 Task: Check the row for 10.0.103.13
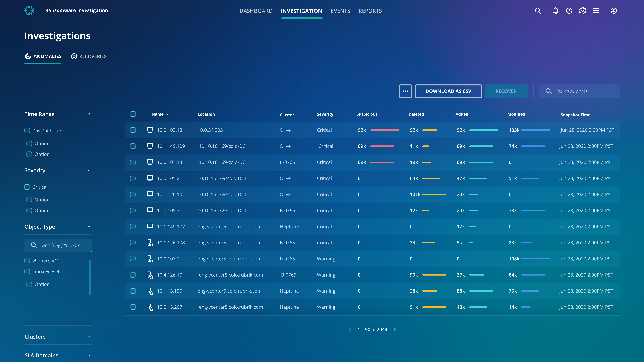[133, 130]
